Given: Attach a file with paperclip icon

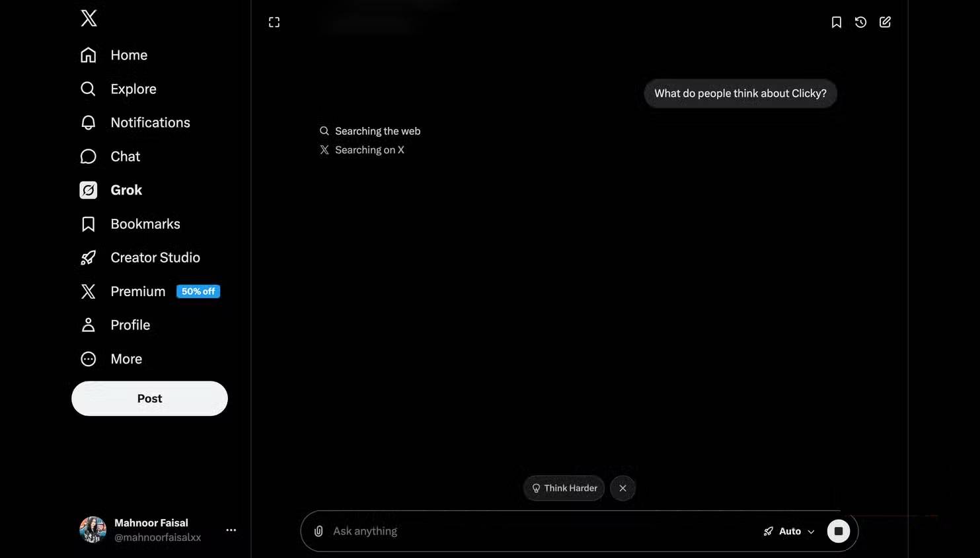Looking at the screenshot, I should [x=319, y=531].
